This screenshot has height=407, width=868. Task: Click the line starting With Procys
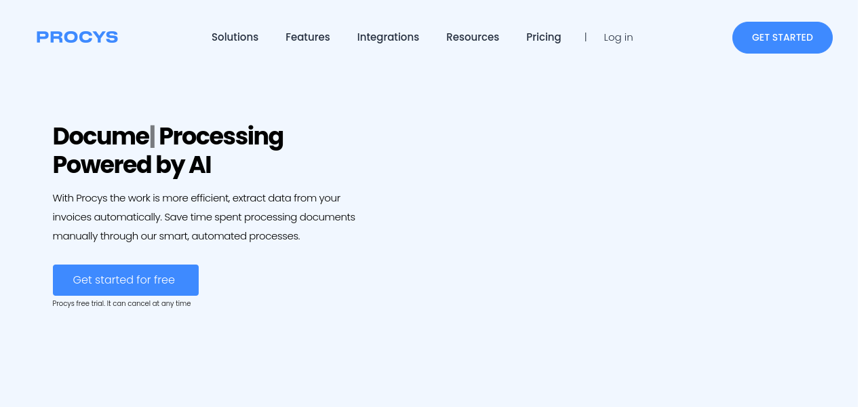[x=196, y=198]
